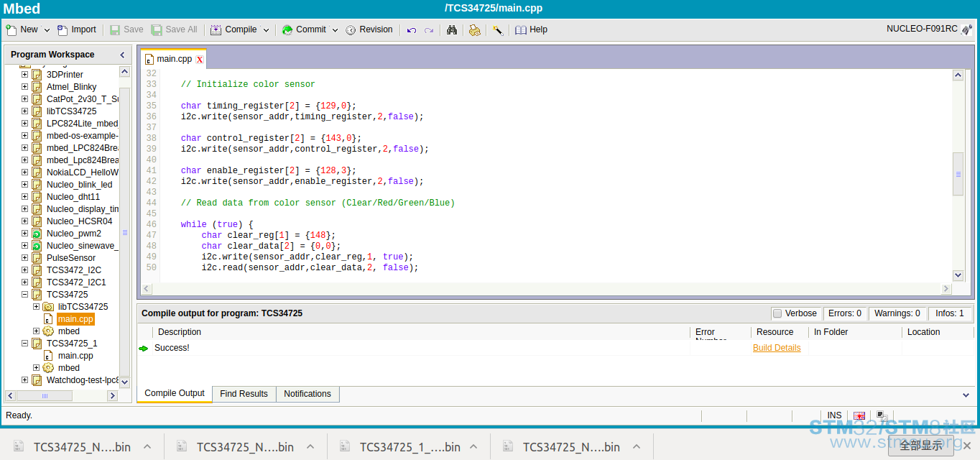Open the Revision history

point(369,29)
